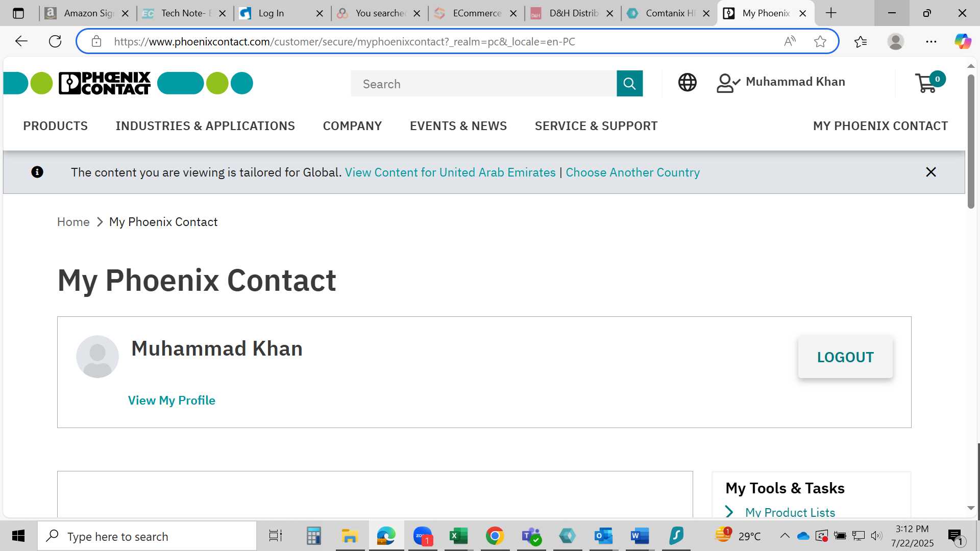980x551 pixels.
Task: Open the Chrome taskbar icon
Action: [495, 536]
